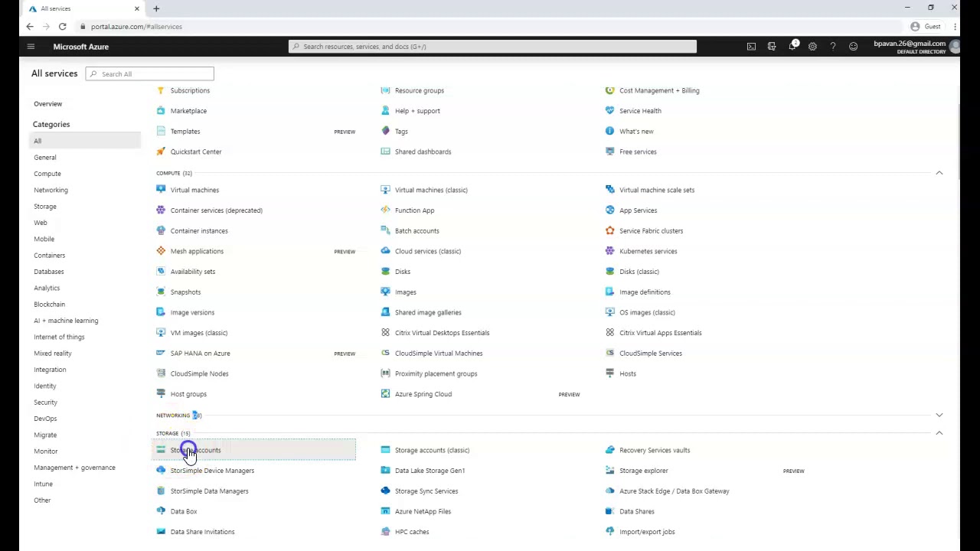Reload the browser page

[x=62, y=27]
